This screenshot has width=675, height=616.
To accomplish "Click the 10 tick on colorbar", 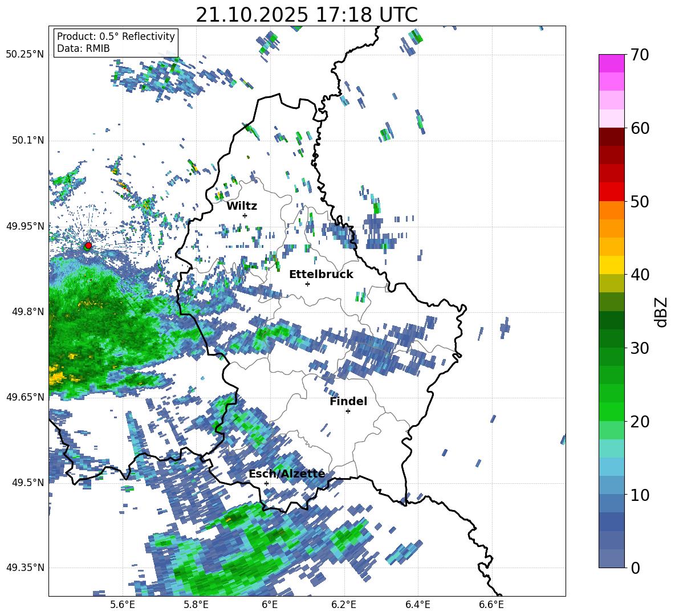I will pos(640,495).
